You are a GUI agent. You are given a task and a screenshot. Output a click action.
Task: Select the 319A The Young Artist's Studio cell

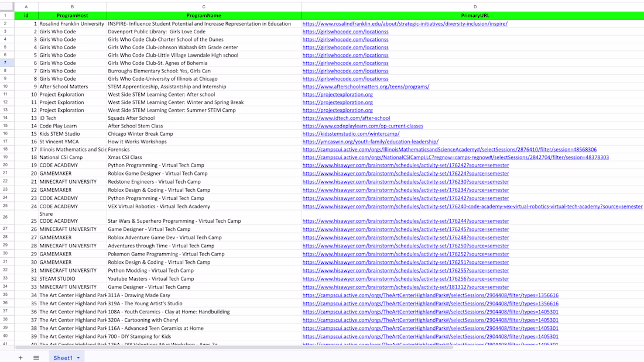click(204, 304)
